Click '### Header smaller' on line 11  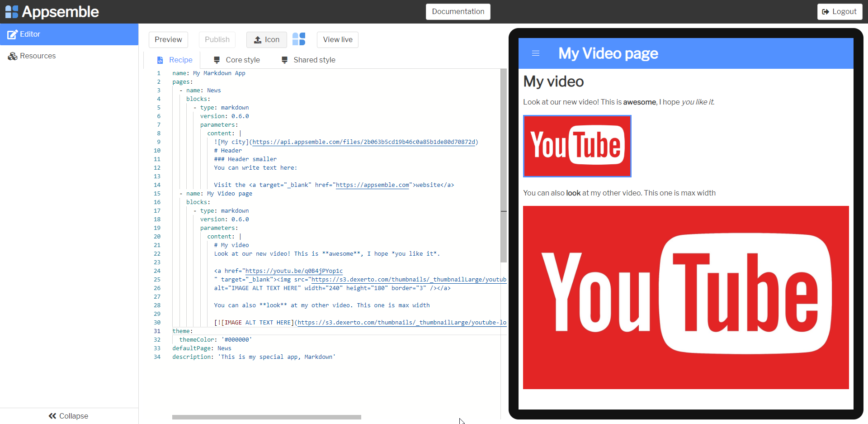(x=245, y=159)
